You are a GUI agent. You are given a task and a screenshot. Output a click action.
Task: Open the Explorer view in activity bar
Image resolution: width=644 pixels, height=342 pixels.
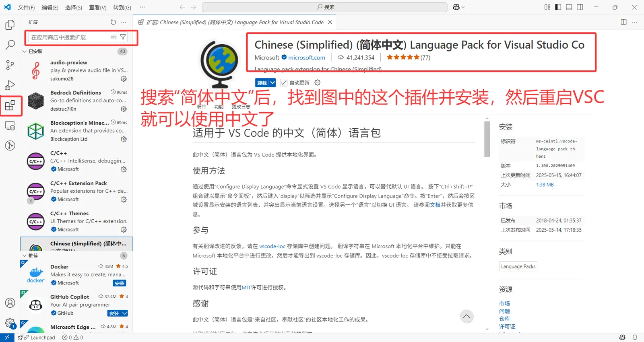click(10, 25)
